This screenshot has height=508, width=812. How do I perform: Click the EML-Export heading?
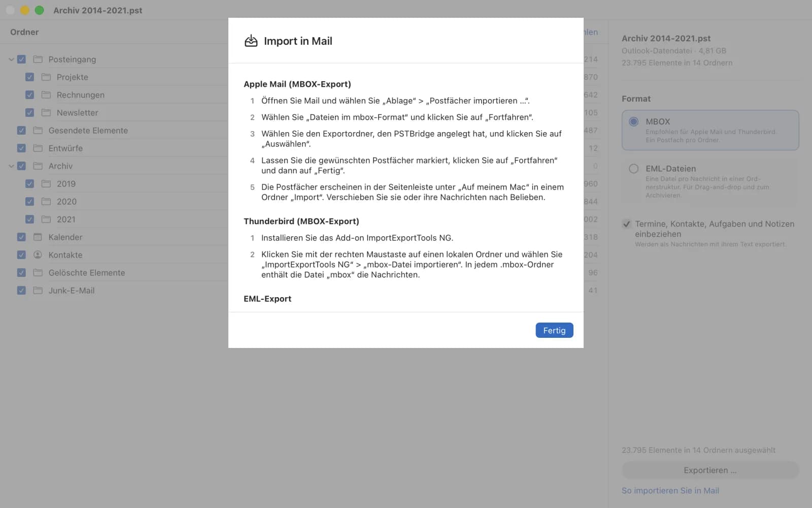(x=267, y=299)
